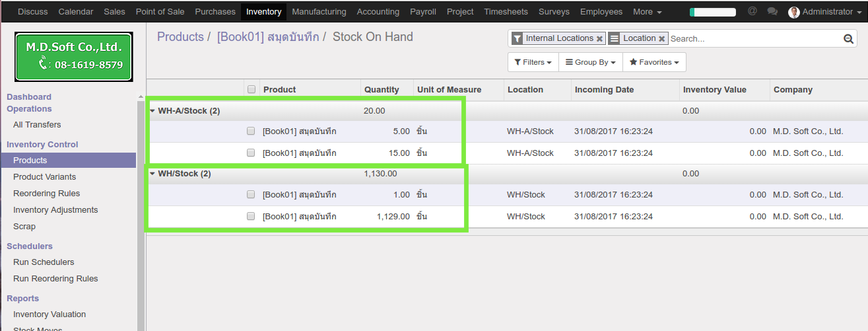Screen dimensions: 868x331
Task: Expand the More menu in top bar
Action: (x=647, y=12)
